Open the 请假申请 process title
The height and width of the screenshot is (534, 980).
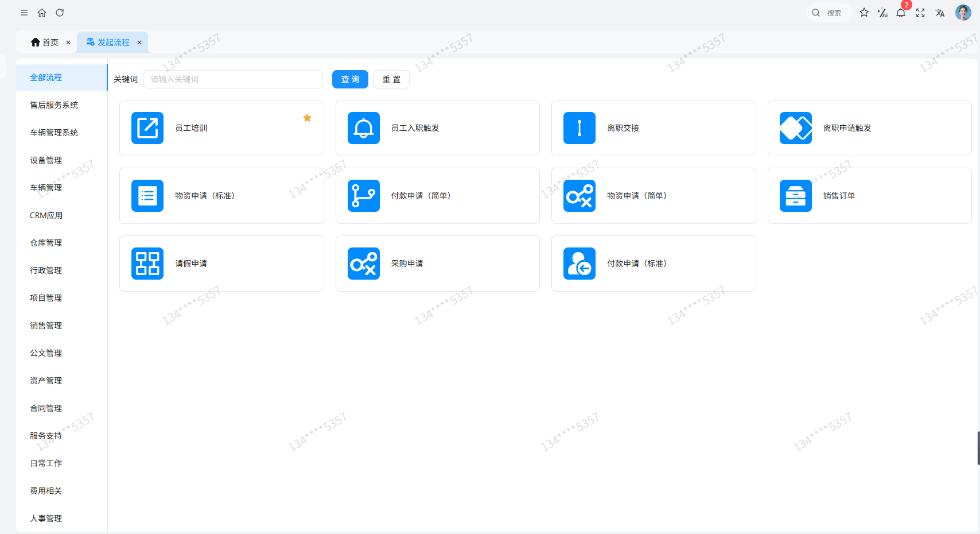pyautogui.click(x=191, y=264)
